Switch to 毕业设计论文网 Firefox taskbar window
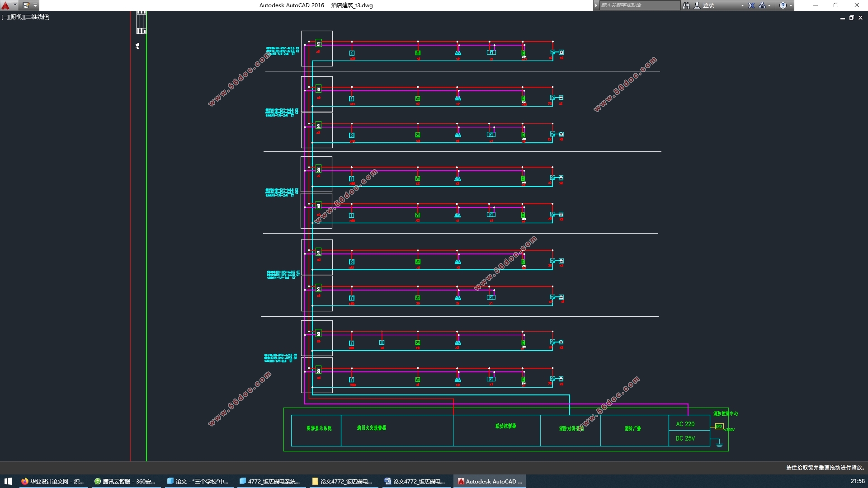Screen dimensions: 868x488 pos(52,481)
